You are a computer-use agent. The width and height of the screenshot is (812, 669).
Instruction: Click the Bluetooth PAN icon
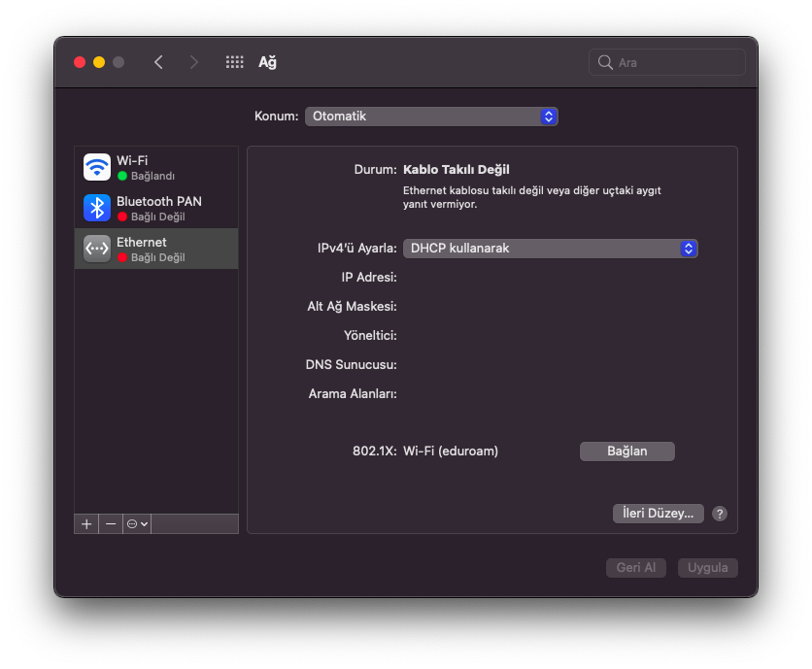coord(97,208)
